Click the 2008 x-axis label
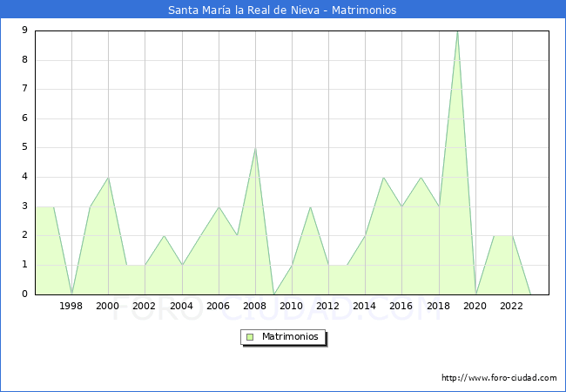Viewport: 566px width, 392px height. point(255,306)
